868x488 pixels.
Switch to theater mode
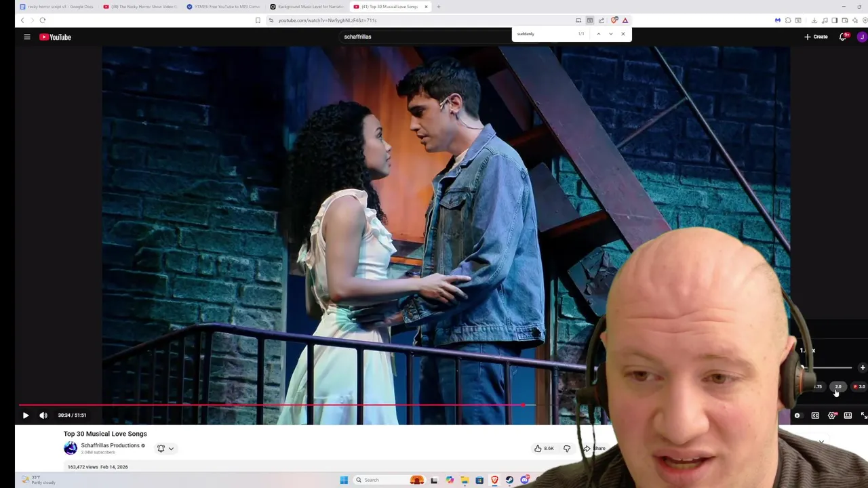[x=848, y=415]
